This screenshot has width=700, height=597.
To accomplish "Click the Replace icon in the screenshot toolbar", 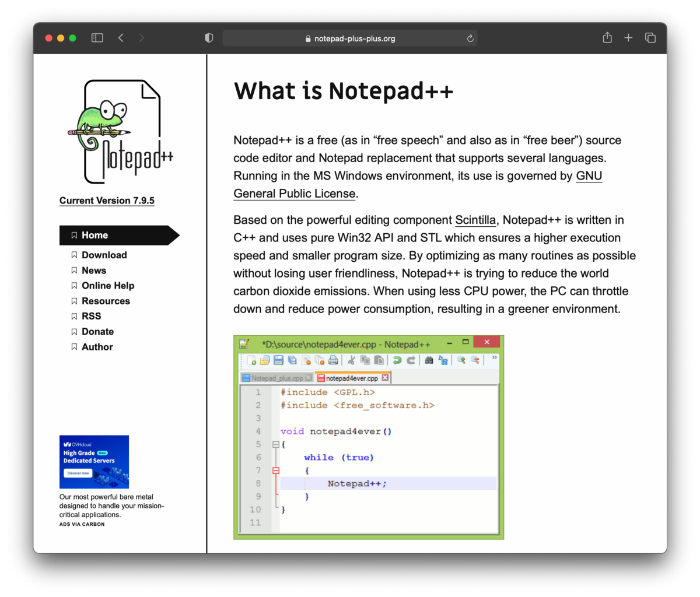I will click(443, 360).
